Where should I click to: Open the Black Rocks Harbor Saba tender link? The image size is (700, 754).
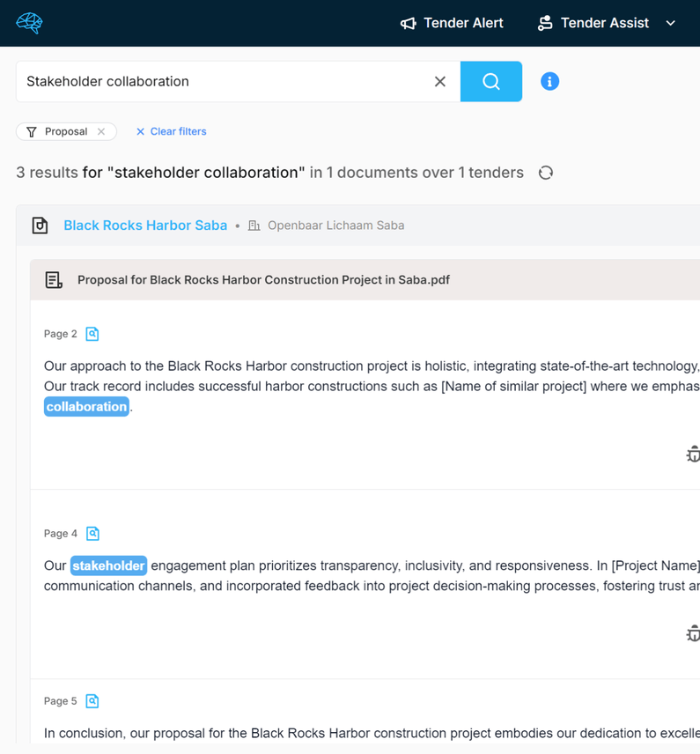coord(145,225)
